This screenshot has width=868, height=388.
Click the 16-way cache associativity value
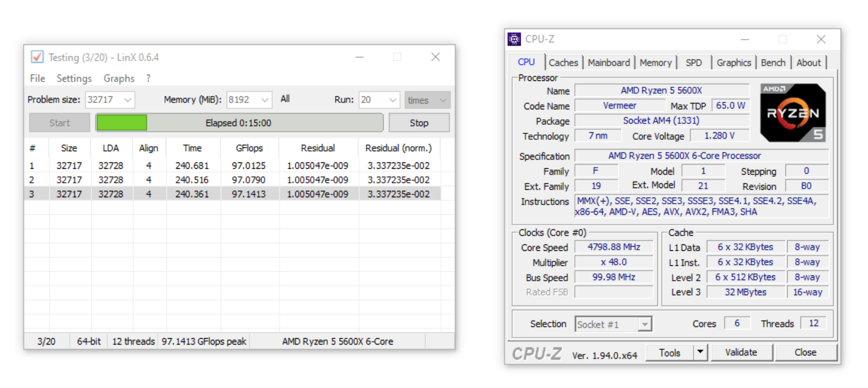point(807,292)
